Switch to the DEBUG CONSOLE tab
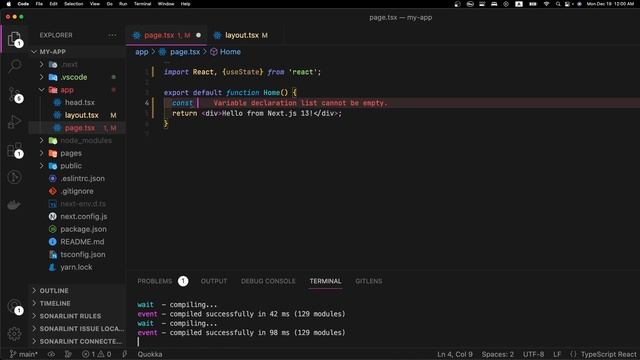 (268, 281)
